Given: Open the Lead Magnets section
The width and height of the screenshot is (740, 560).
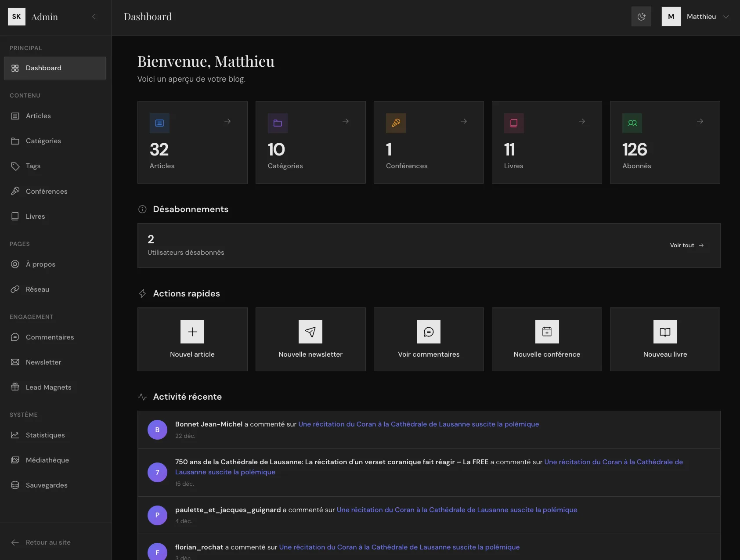Looking at the screenshot, I should (48, 387).
